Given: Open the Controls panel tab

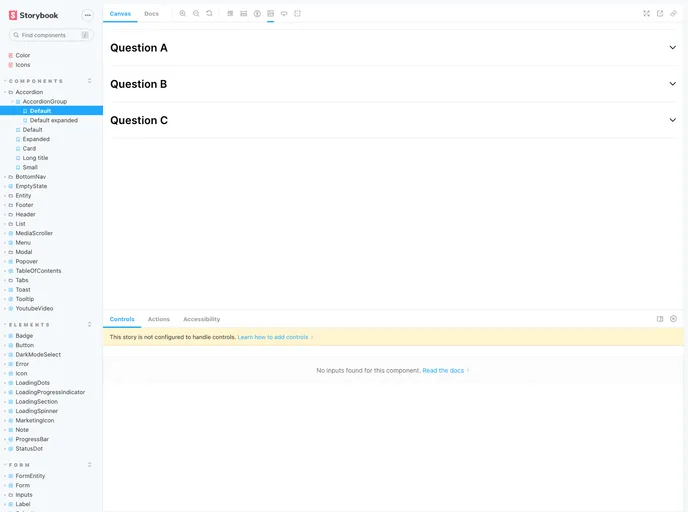Looking at the screenshot, I should [122, 319].
